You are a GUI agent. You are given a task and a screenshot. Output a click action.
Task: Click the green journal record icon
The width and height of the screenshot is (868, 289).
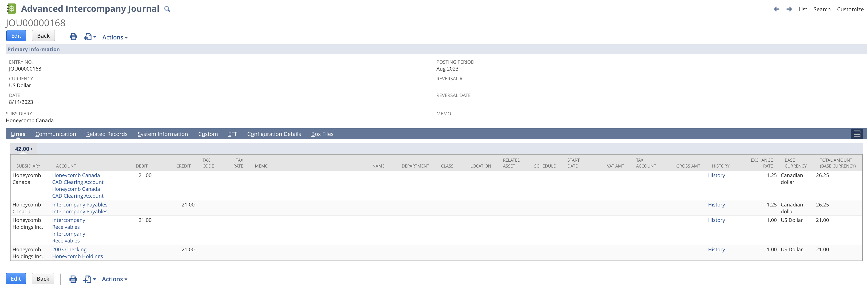click(x=11, y=9)
